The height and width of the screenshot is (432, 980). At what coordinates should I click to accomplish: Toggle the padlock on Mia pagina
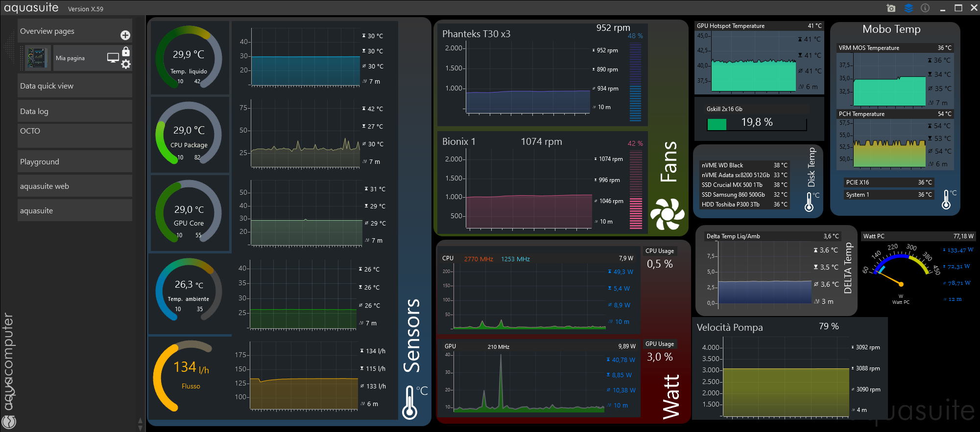pos(126,51)
